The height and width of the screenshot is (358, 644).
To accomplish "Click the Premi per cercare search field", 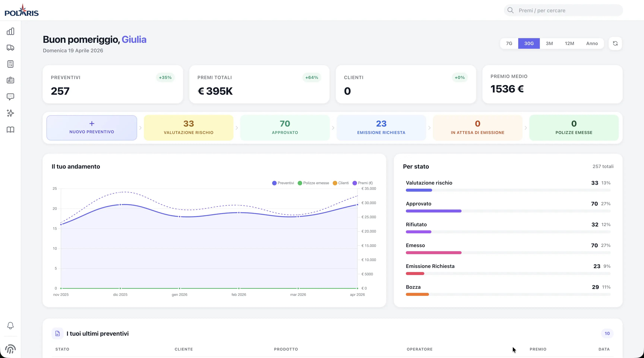I will coord(563,10).
